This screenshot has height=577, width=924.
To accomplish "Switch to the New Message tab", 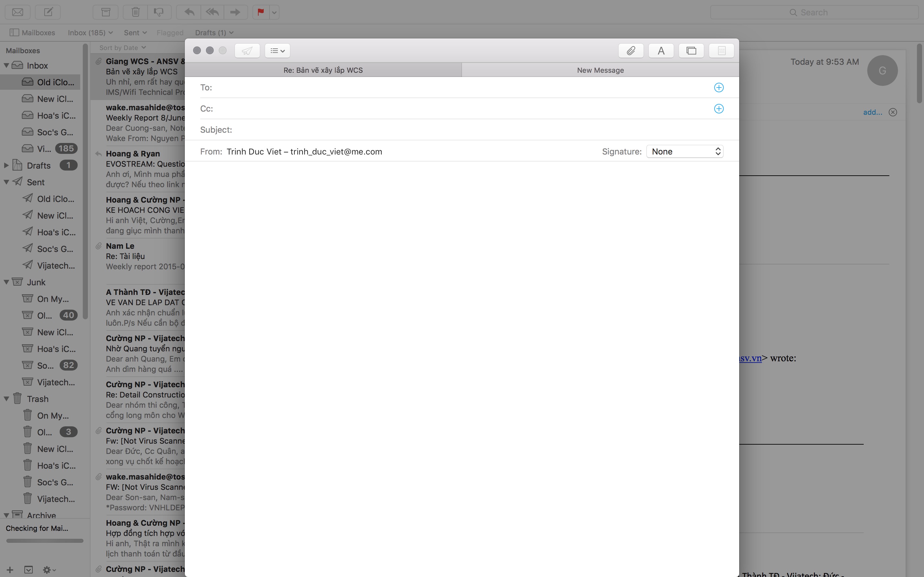I will pos(600,70).
